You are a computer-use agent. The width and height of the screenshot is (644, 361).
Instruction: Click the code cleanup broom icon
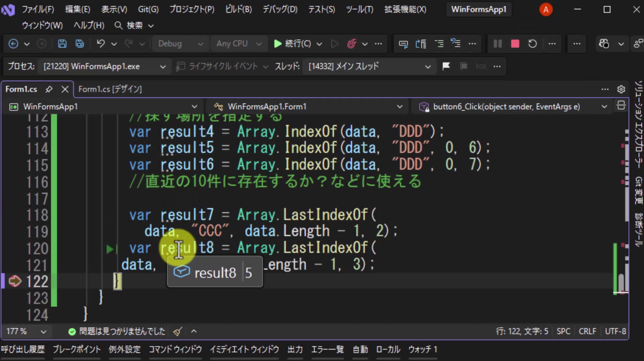click(x=177, y=331)
